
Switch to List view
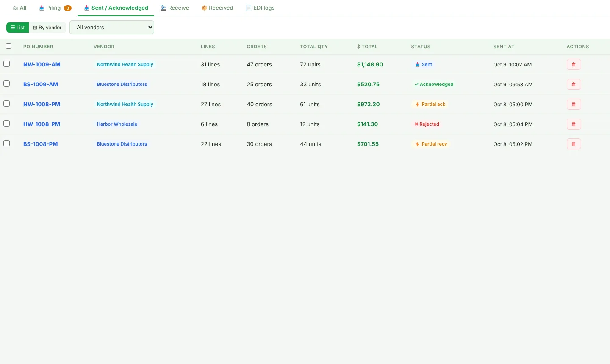[x=18, y=28]
